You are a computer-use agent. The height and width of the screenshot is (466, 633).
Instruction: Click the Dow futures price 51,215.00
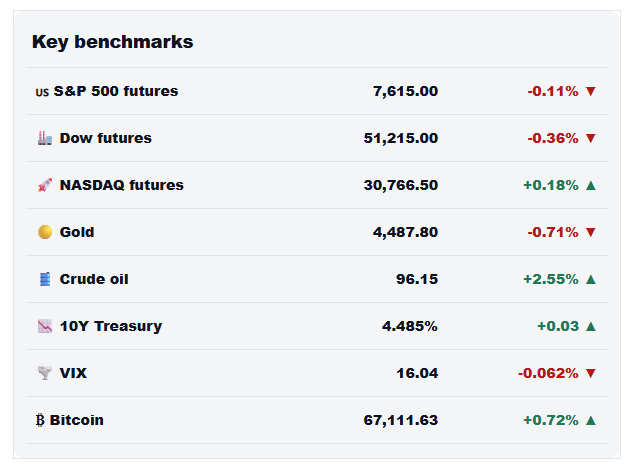(400, 138)
